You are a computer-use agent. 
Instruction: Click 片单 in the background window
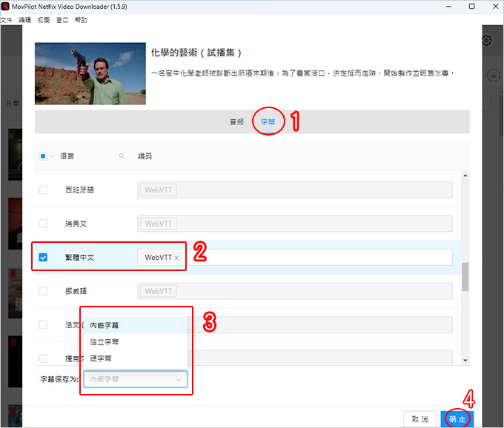pyautogui.click(x=13, y=104)
